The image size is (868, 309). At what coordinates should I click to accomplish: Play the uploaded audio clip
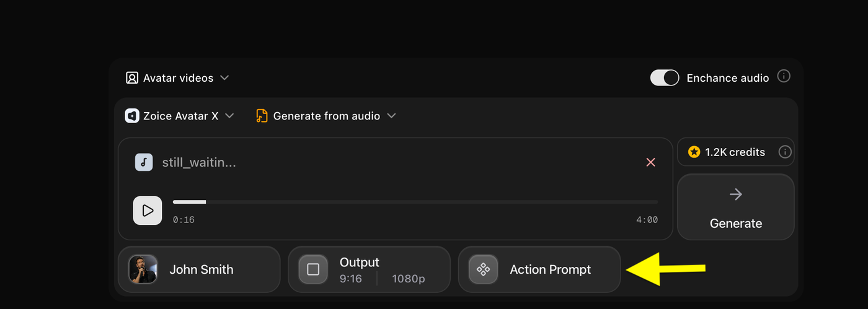[x=148, y=211]
